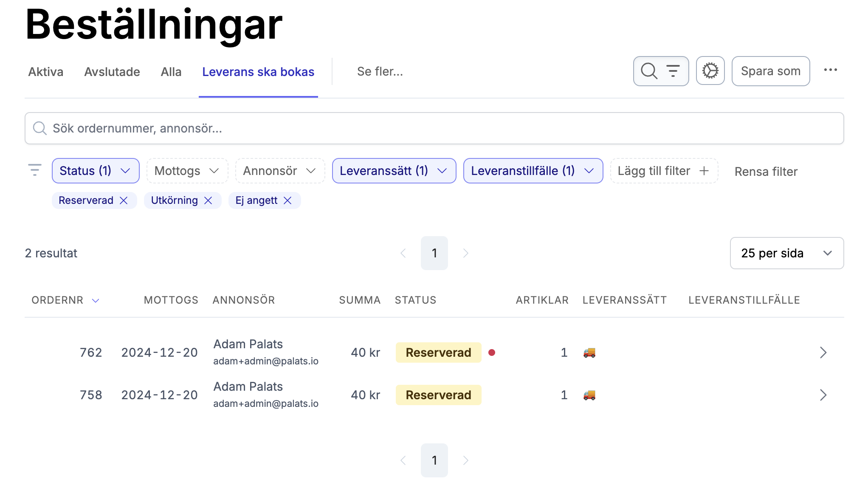Click the LEVERANSSÄTT column header
The height and width of the screenshot is (485, 868).
(x=625, y=300)
